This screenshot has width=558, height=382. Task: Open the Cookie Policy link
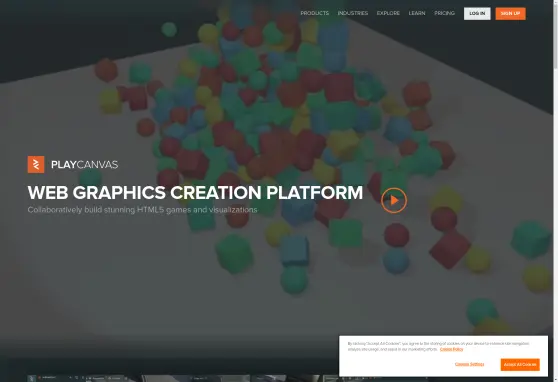tap(451, 349)
